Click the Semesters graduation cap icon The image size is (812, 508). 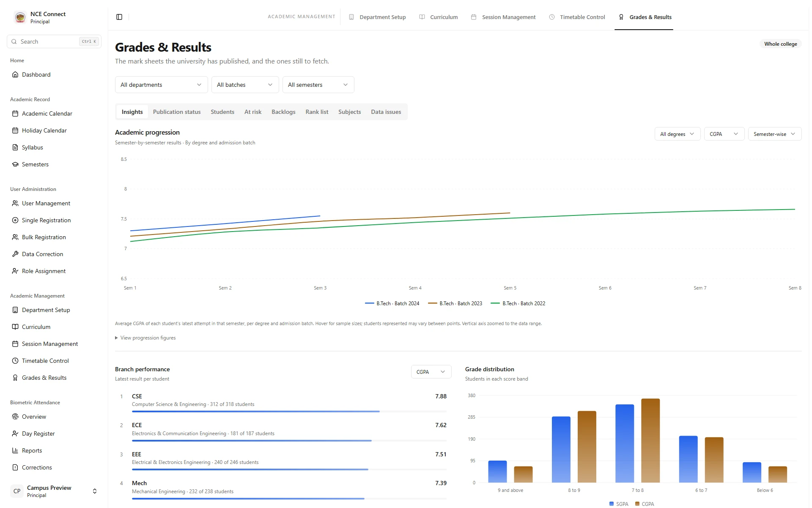(15, 164)
